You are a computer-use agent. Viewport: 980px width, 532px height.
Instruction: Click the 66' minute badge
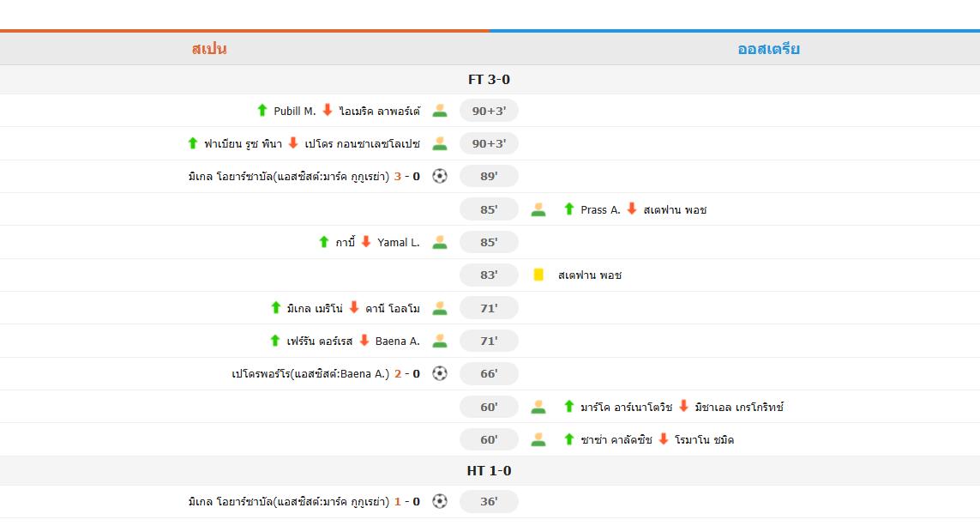[x=489, y=374]
